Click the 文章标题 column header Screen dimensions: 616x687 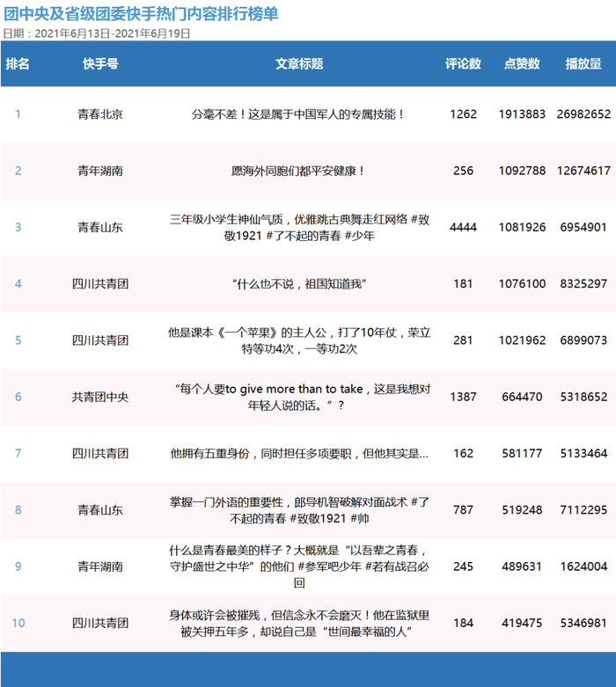point(299,64)
